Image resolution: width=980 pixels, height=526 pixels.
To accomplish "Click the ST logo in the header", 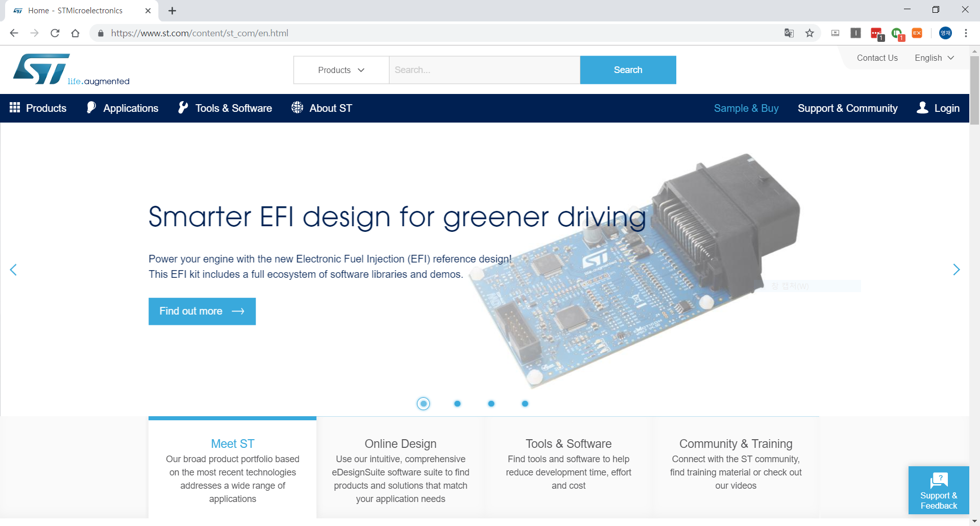I will [x=71, y=69].
